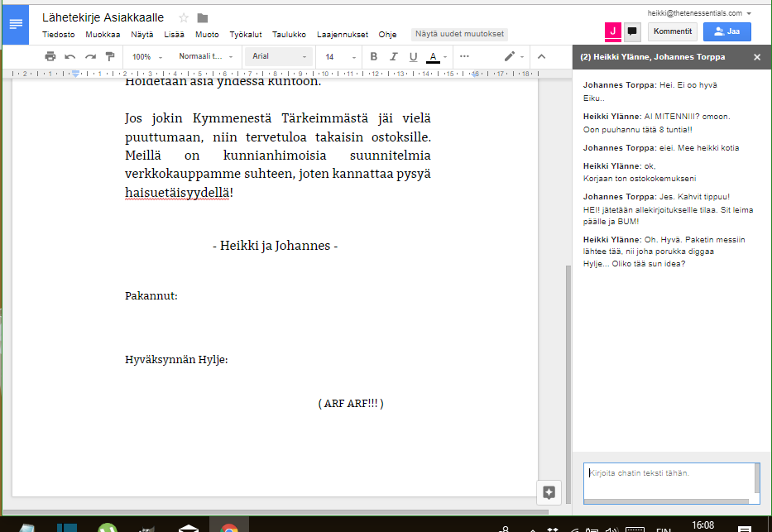Open the Docs home icon
Viewport: 772px width, 532px height.
click(x=15, y=24)
